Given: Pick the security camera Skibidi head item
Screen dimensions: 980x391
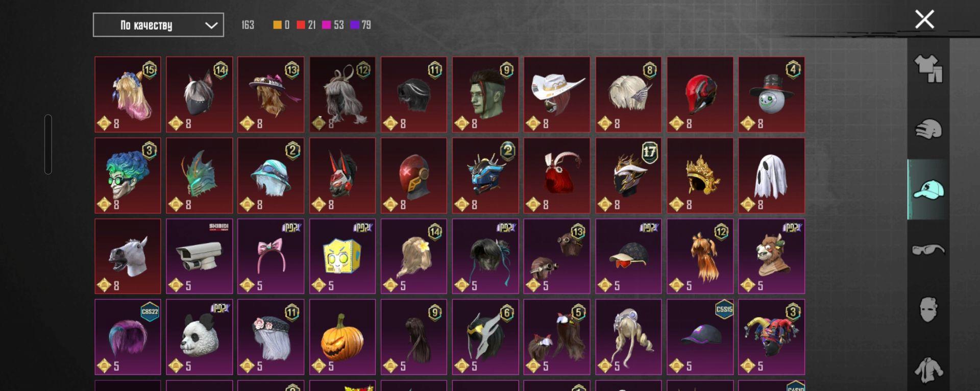Looking at the screenshot, I should pos(200,256).
